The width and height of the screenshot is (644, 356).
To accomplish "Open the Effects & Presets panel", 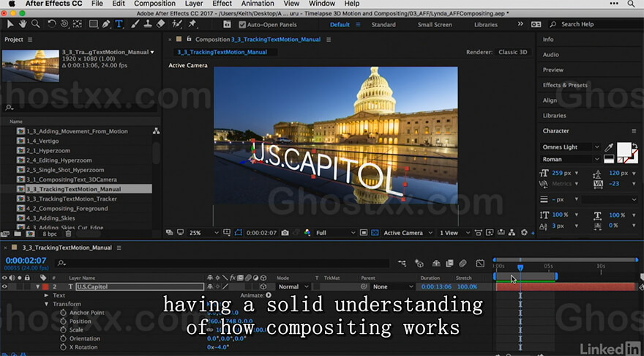I will (565, 85).
